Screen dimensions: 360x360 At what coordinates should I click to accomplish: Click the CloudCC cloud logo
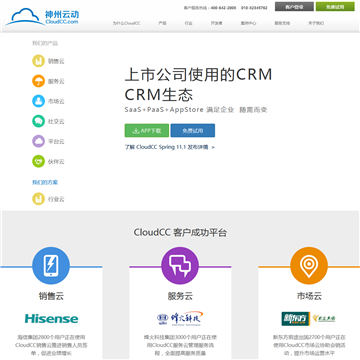coord(42,17)
